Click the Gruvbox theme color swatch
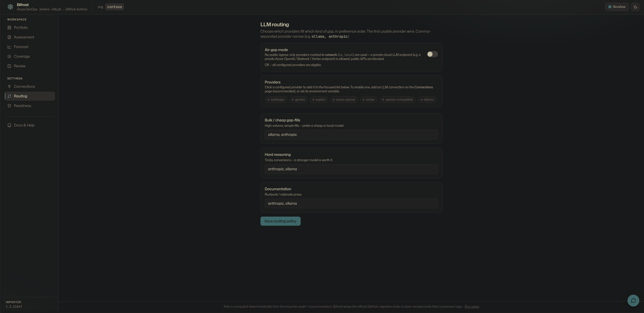The width and height of the screenshot is (644, 313). pos(610,7)
